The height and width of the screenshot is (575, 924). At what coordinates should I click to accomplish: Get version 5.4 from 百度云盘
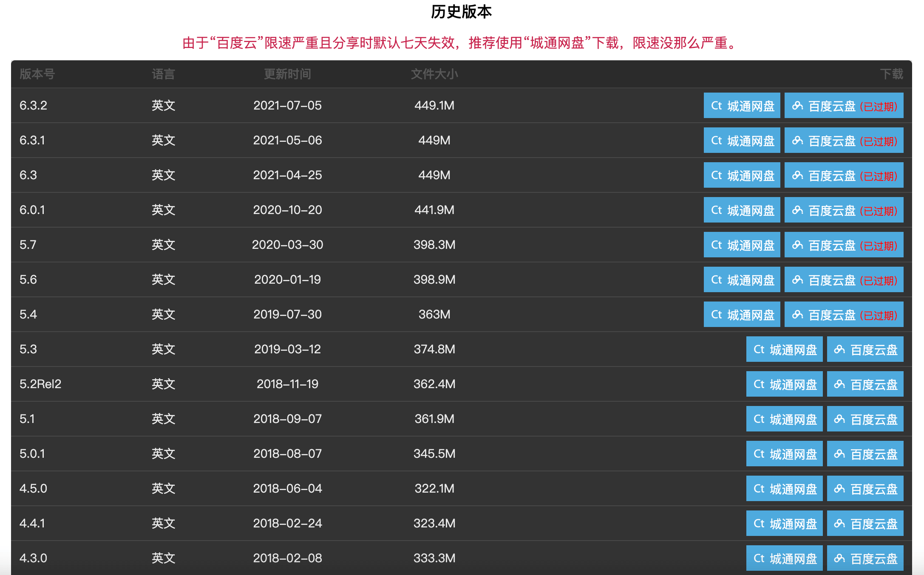coord(844,314)
